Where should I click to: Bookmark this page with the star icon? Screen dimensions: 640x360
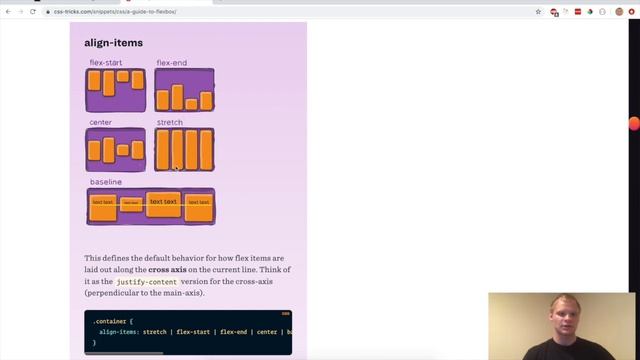[538, 12]
